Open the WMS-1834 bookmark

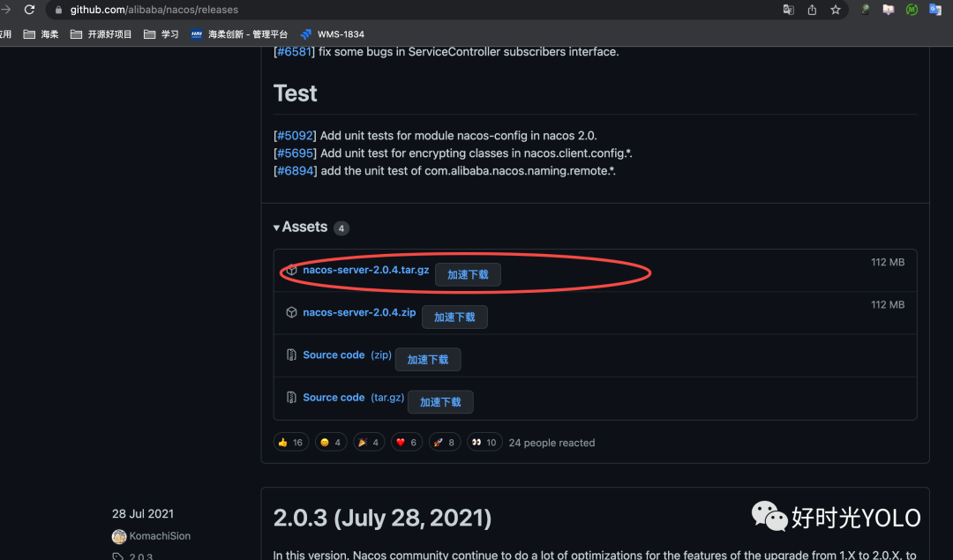333,34
